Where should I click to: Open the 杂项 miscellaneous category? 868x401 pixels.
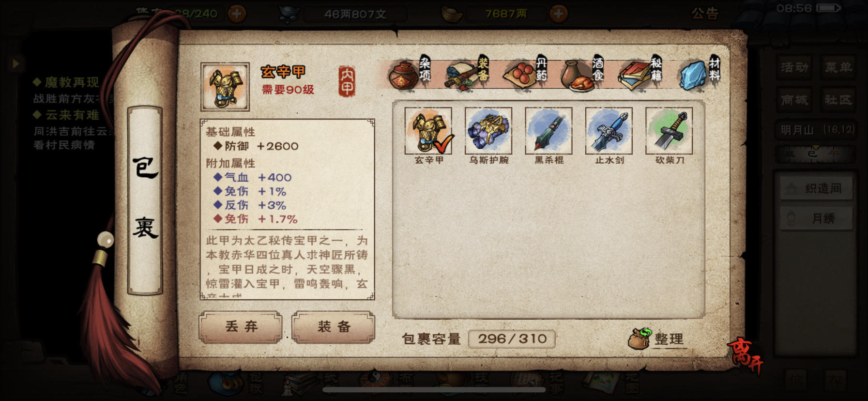[x=410, y=73]
